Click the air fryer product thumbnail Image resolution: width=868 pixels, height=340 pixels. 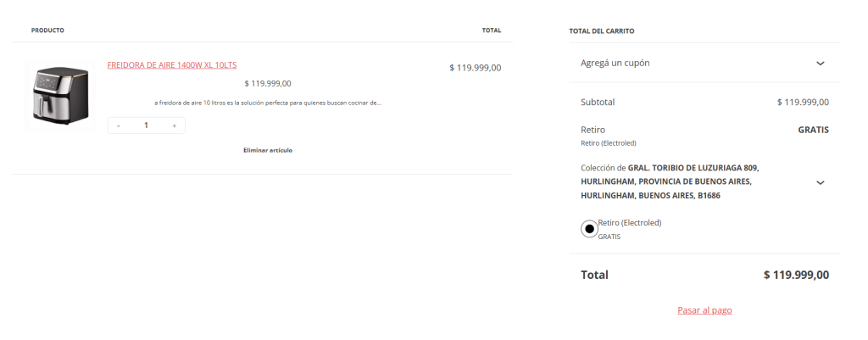pos(58,95)
